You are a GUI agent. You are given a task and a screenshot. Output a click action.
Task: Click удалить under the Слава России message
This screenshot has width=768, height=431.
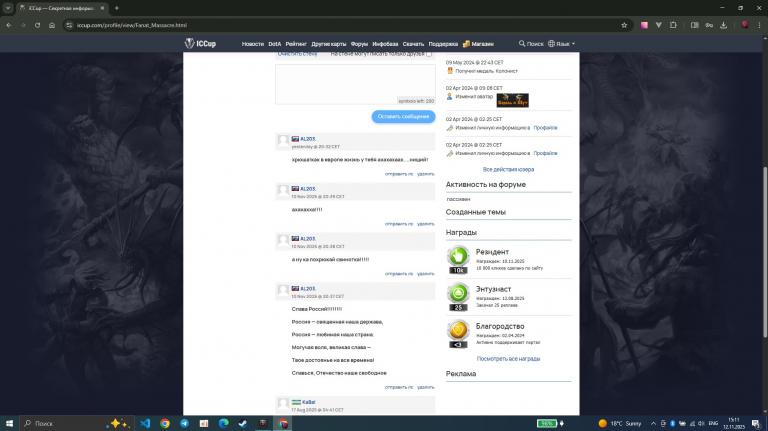(426, 387)
